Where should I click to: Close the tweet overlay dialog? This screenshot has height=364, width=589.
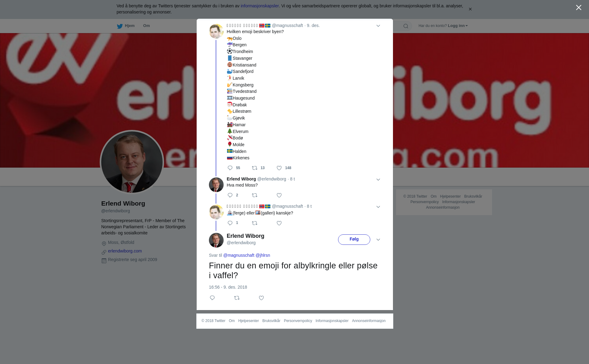coord(579,8)
